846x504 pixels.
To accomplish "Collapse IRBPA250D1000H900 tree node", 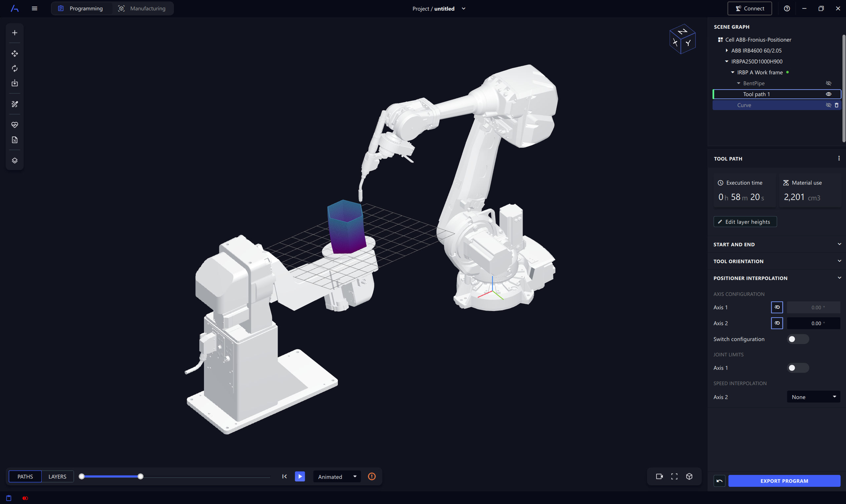I will coord(727,61).
